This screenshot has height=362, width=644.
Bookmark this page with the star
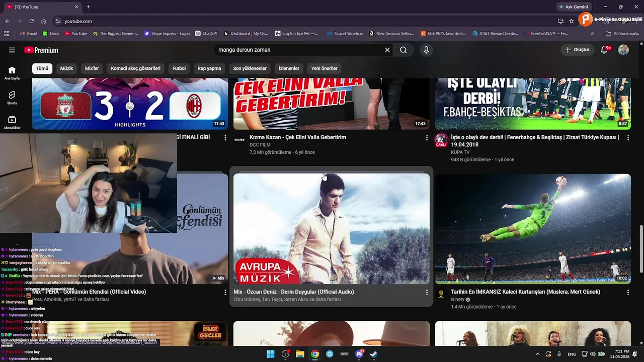(572, 21)
